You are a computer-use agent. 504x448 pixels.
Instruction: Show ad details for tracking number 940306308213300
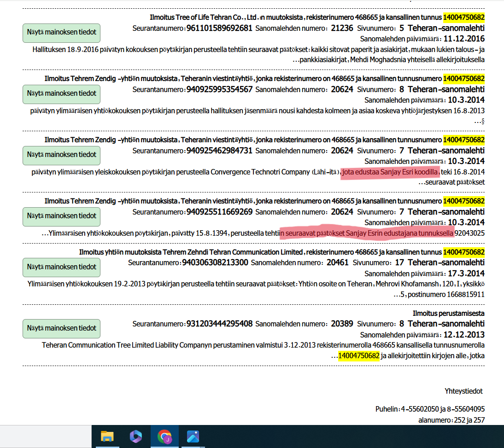click(61, 268)
